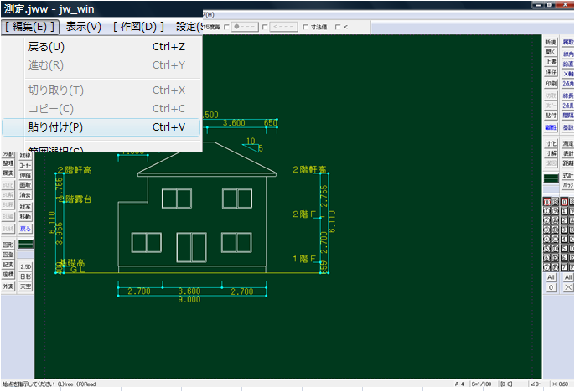The image size is (575, 392).
Task: Click the 2.5D button
Action: click(25, 266)
